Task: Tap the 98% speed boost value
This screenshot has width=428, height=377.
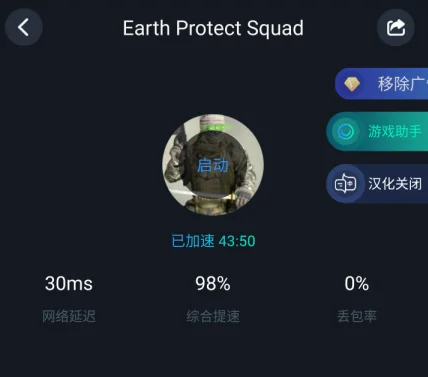Action: [213, 284]
